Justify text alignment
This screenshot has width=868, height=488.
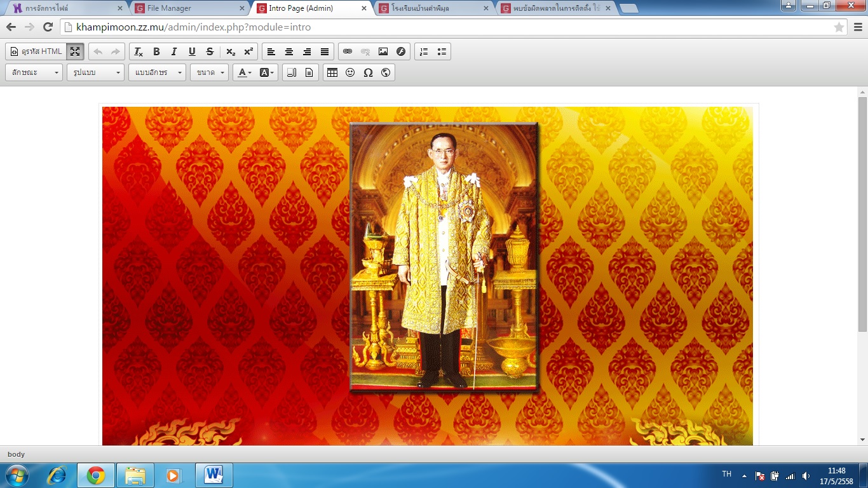point(325,51)
